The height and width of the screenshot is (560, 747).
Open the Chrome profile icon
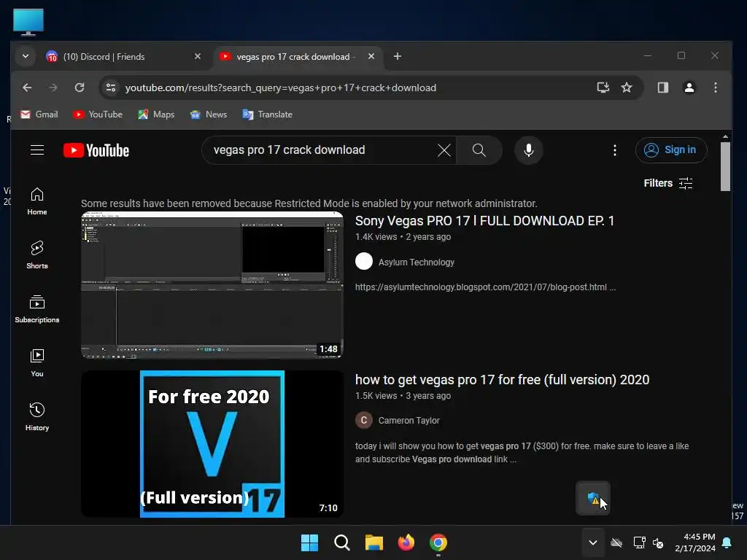[689, 87]
